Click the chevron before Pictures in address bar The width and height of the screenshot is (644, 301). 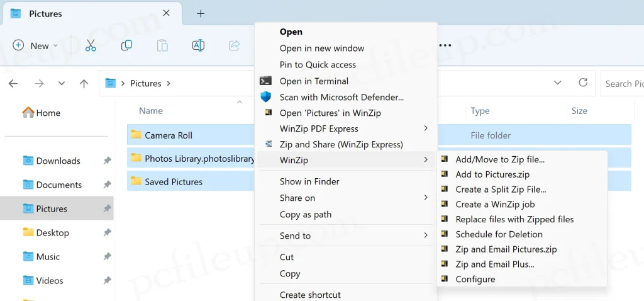123,84
